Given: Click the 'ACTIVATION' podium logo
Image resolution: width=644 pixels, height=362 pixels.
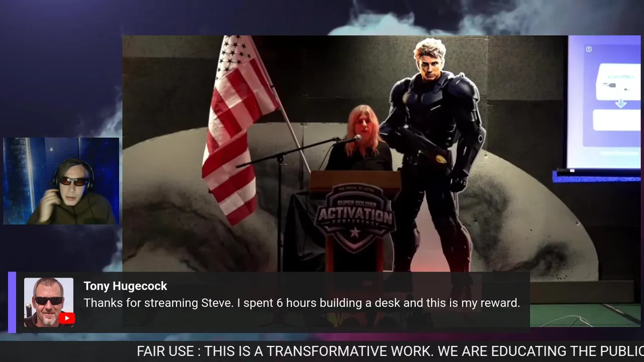Looking at the screenshot, I should [355, 218].
